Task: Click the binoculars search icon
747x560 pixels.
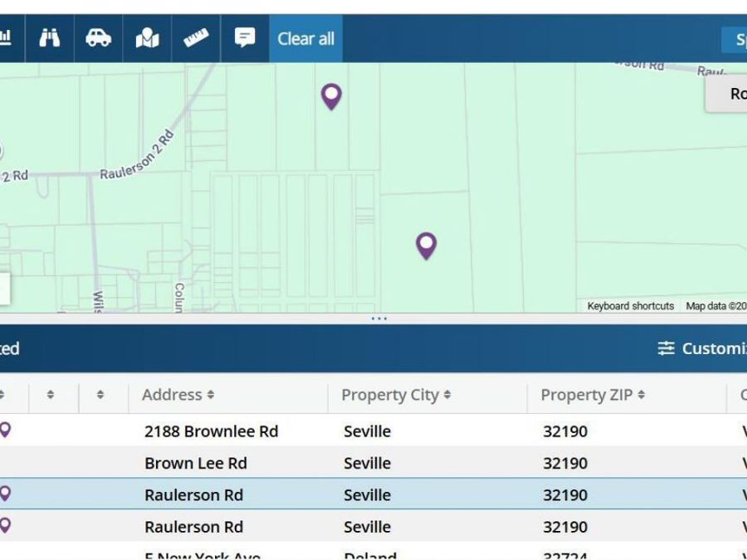Action: coord(50,38)
